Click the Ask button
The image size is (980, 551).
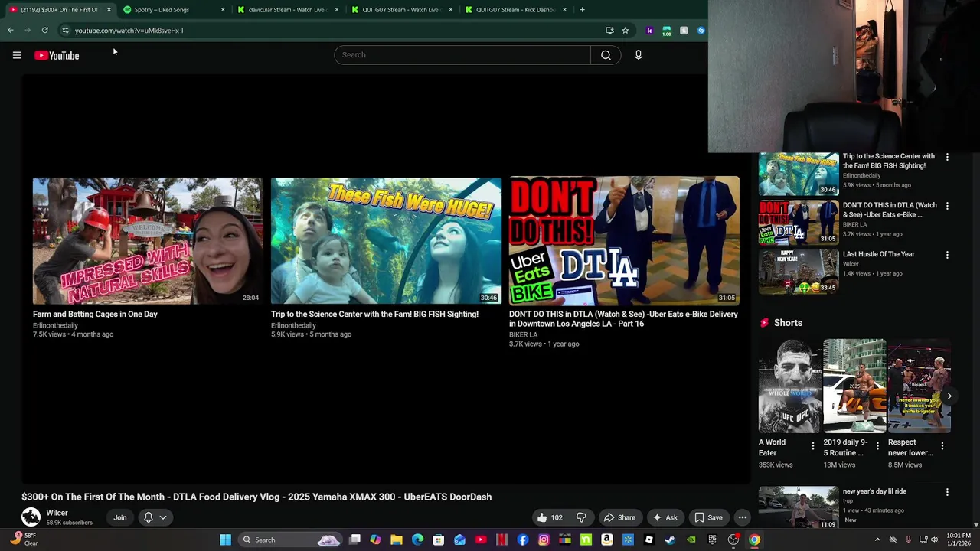coord(665,517)
